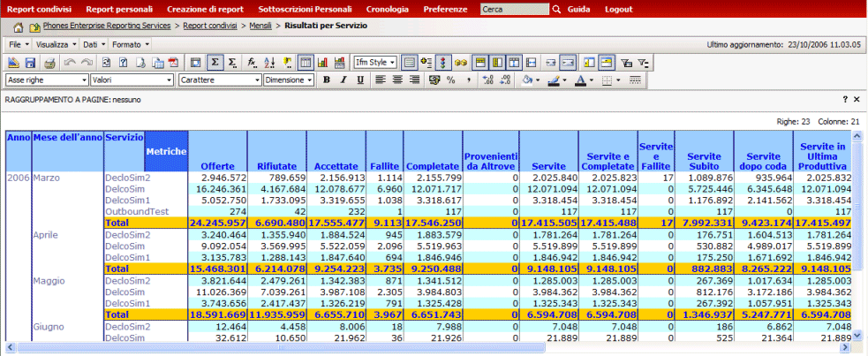868x356 pixels.
Task: Click the design mode ruler icon
Action: coord(13,63)
